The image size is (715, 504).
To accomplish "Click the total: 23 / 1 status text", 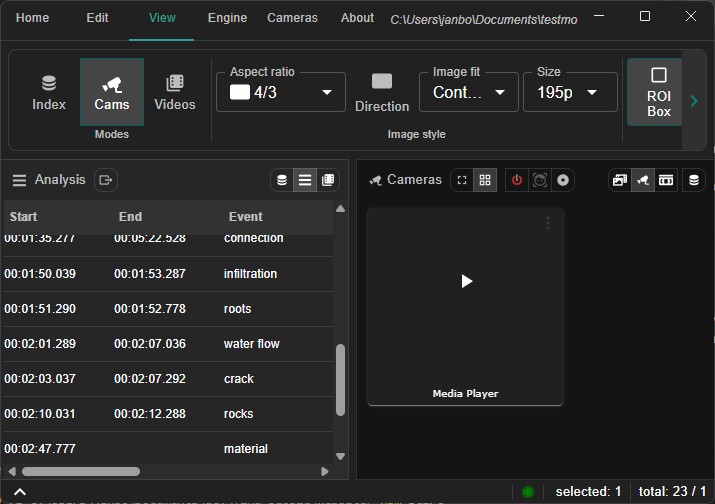I will [x=672, y=492].
